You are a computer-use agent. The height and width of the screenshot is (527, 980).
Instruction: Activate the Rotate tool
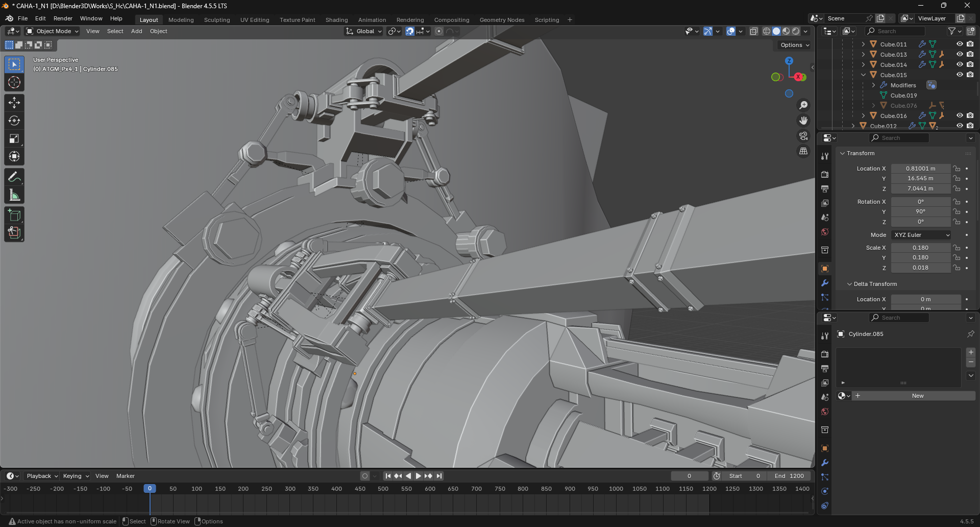14,121
